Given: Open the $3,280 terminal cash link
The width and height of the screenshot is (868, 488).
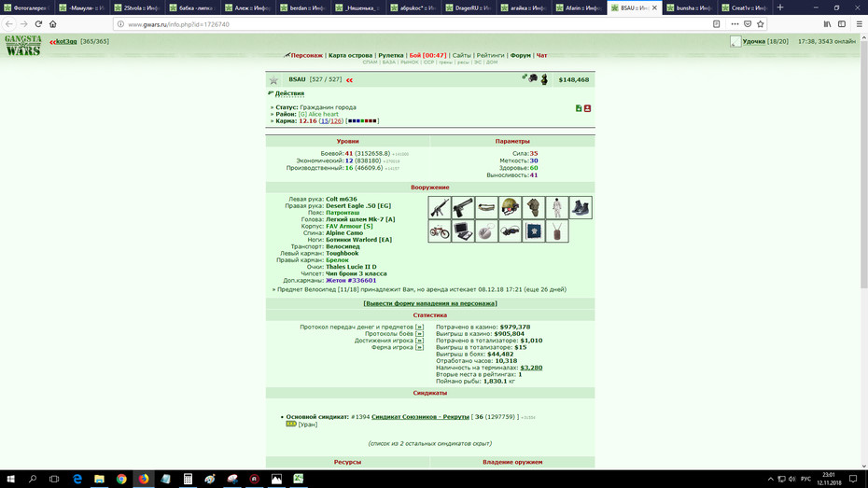Looking at the screenshot, I should point(531,368).
